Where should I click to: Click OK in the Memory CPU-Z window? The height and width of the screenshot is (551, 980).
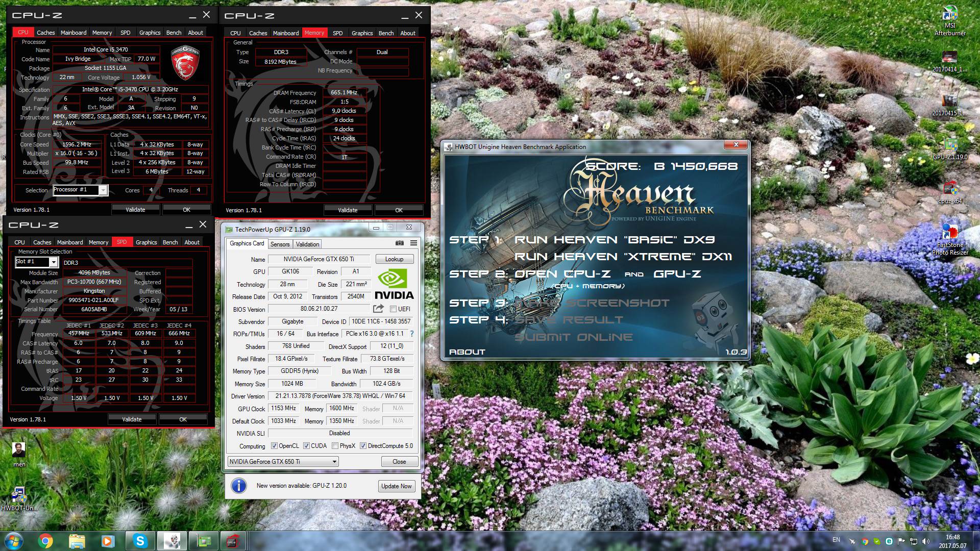399,210
